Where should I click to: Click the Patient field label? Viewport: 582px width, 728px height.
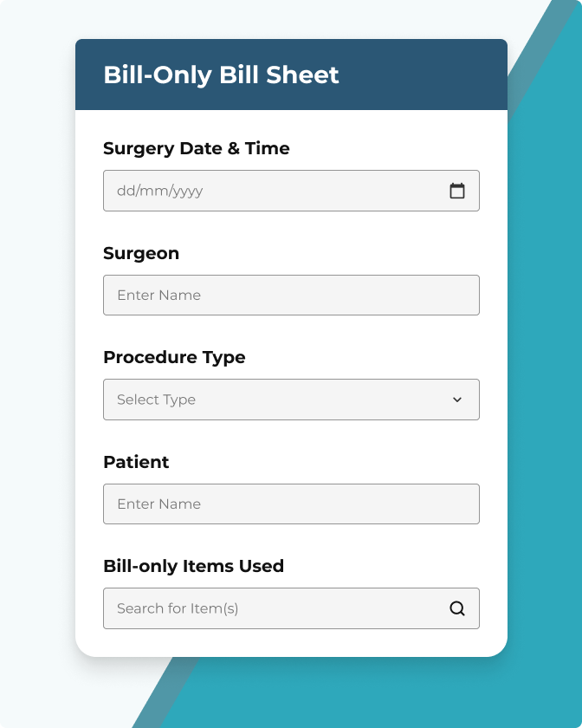point(136,462)
